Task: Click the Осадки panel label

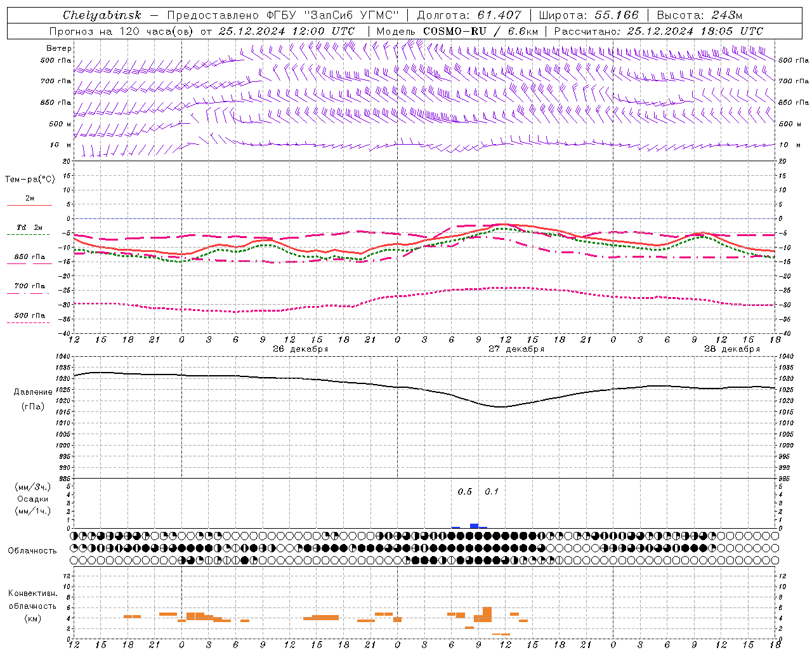Action: pos(33,499)
